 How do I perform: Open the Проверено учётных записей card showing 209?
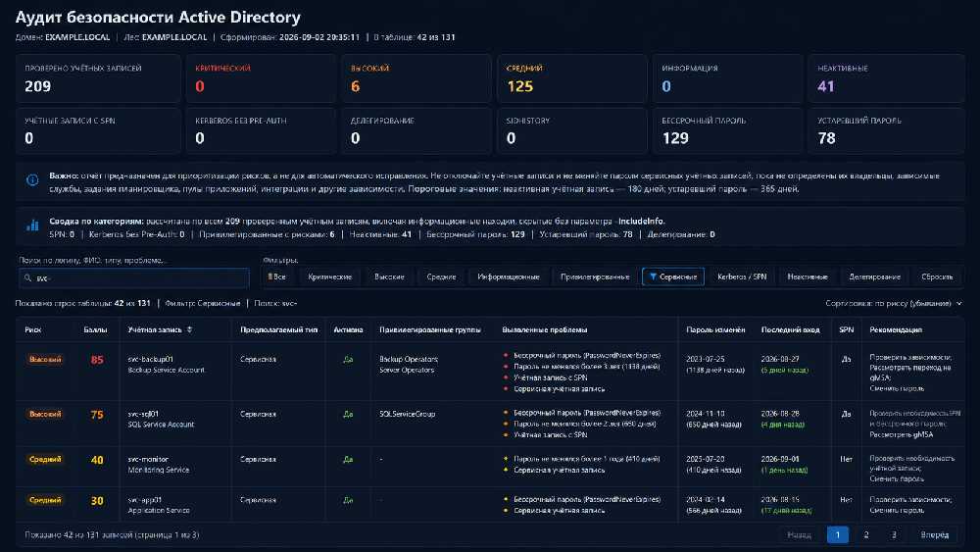click(x=98, y=78)
